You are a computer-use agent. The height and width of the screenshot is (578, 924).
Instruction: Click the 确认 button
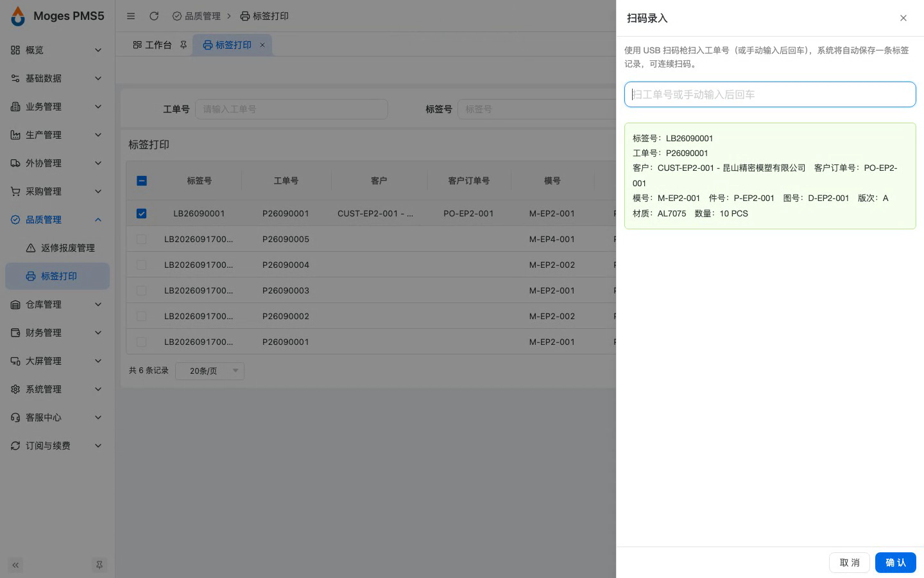pos(896,563)
